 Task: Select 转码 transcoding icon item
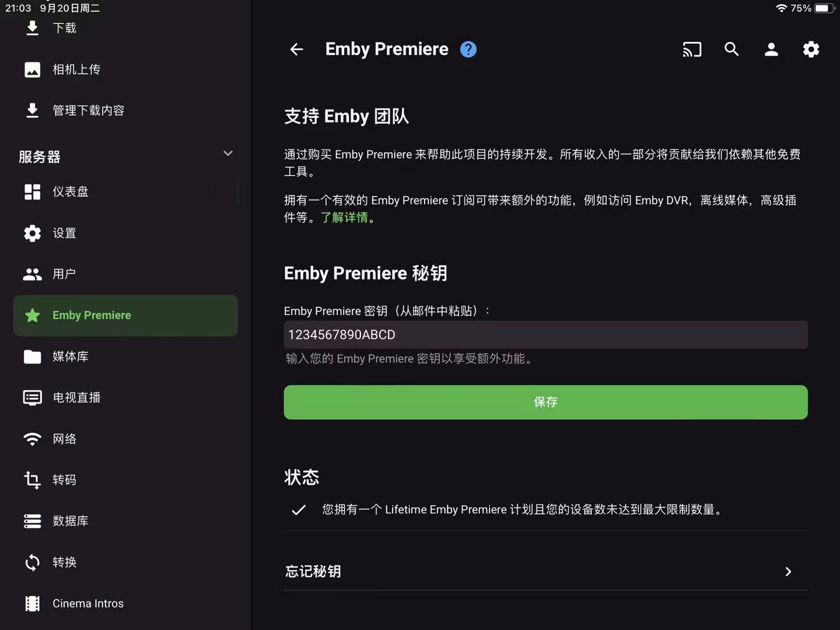pyautogui.click(x=125, y=480)
